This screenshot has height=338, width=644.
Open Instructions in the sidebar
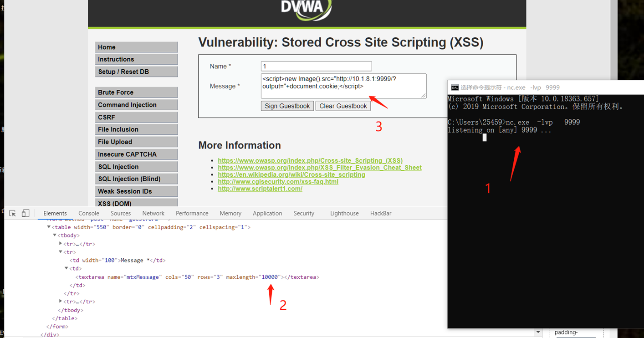(x=136, y=59)
